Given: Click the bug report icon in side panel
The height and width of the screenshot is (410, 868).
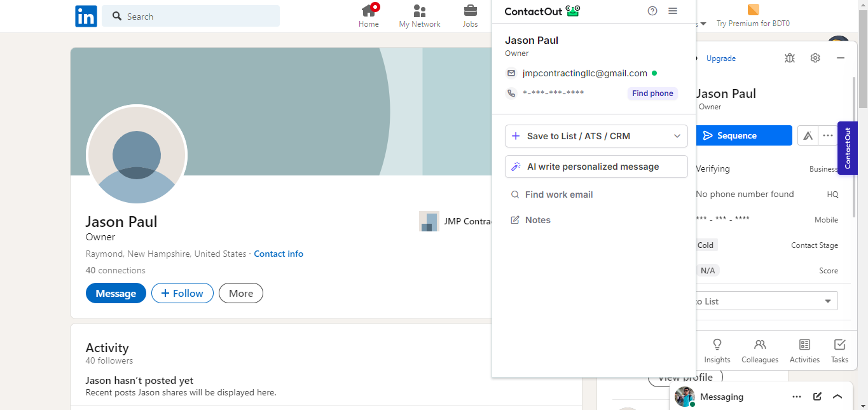Looking at the screenshot, I should pyautogui.click(x=790, y=58).
